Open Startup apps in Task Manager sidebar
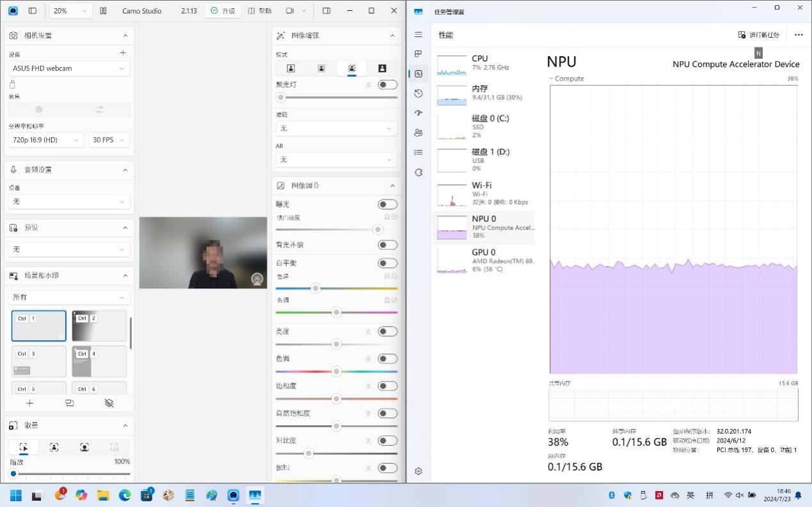812x507 pixels. pyautogui.click(x=418, y=113)
